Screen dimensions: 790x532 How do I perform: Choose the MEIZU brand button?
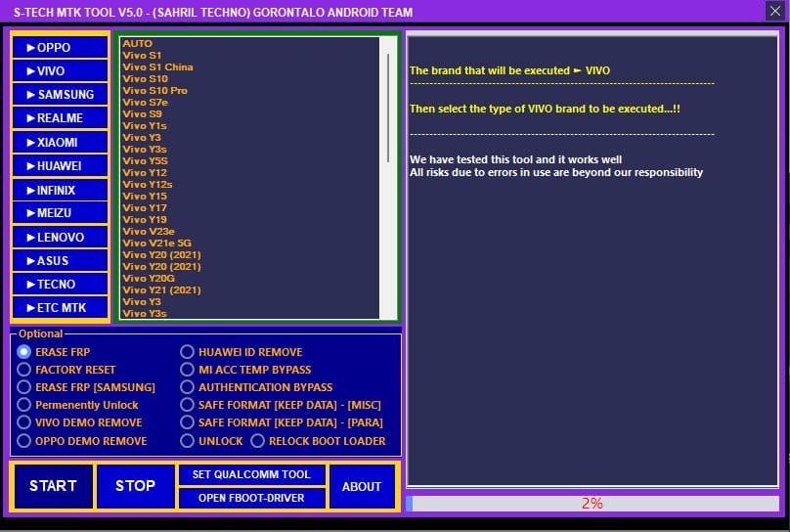pos(60,212)
